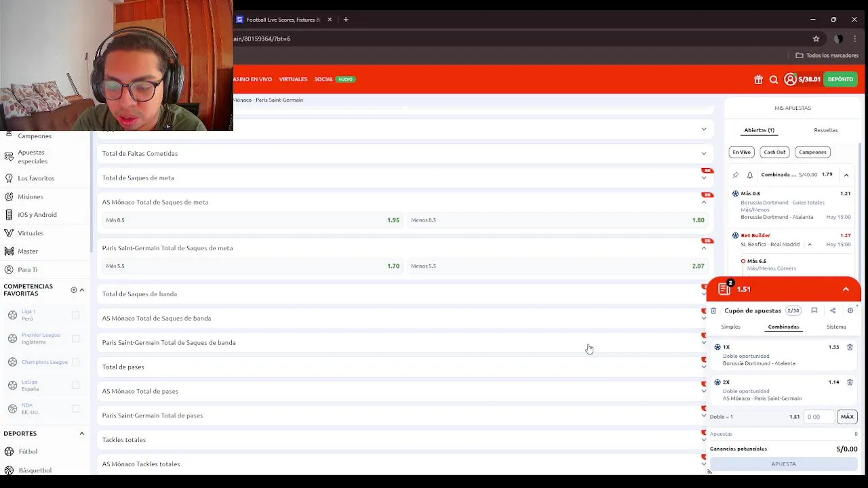
Task: Check the LaLiga España checkbox
Action: [75, 385]
